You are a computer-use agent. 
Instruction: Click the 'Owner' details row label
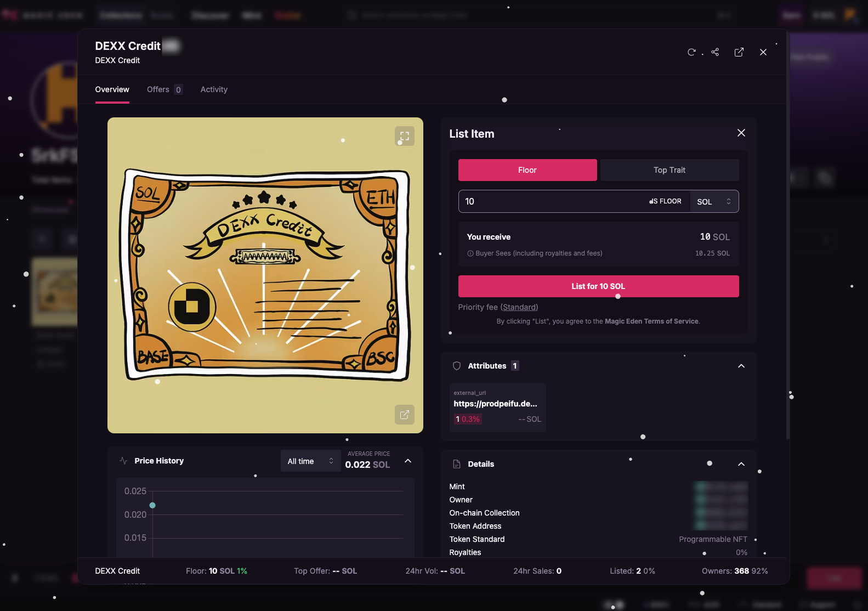click(x=461, y=500)
